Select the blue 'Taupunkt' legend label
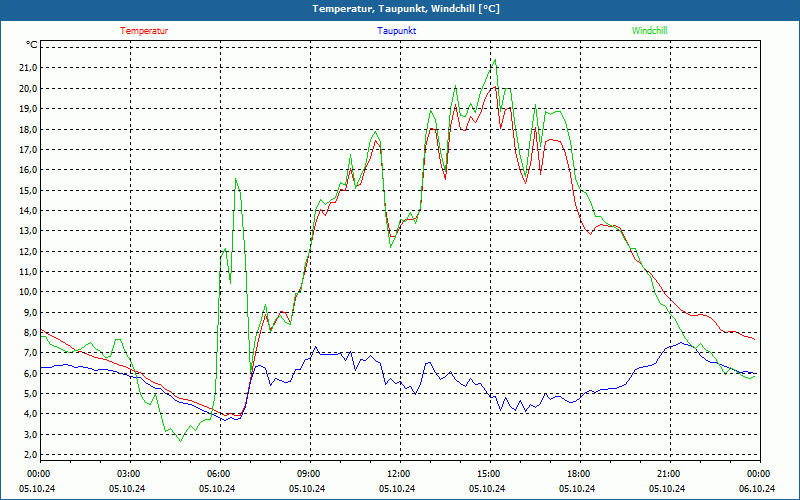The image size is (800, 500). pos(397,31)
